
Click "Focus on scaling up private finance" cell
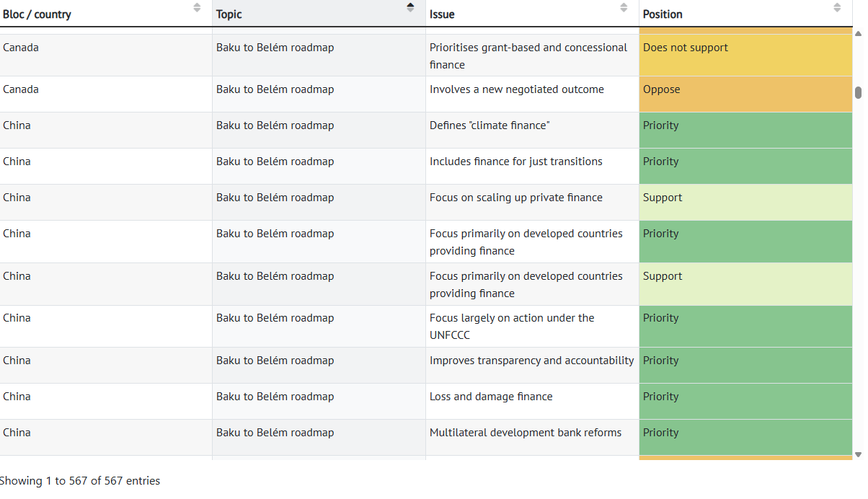[515, 198]
